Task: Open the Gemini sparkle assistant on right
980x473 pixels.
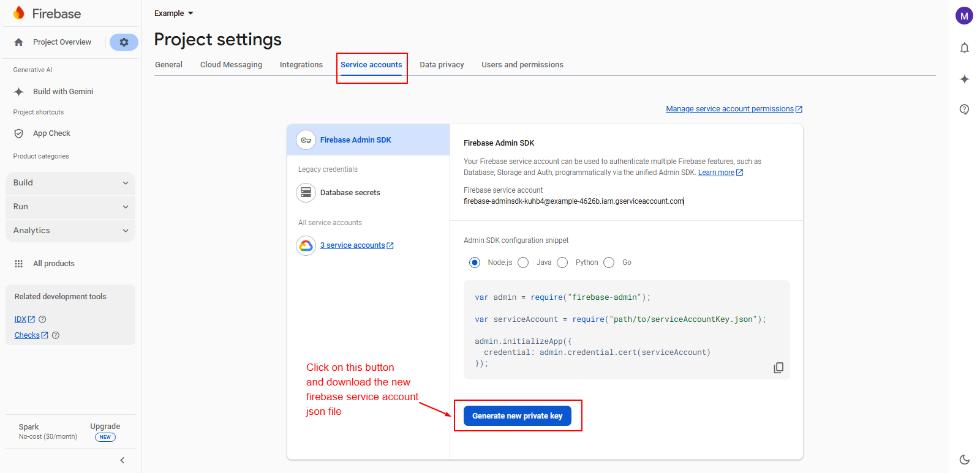Action: coord(965,79)
